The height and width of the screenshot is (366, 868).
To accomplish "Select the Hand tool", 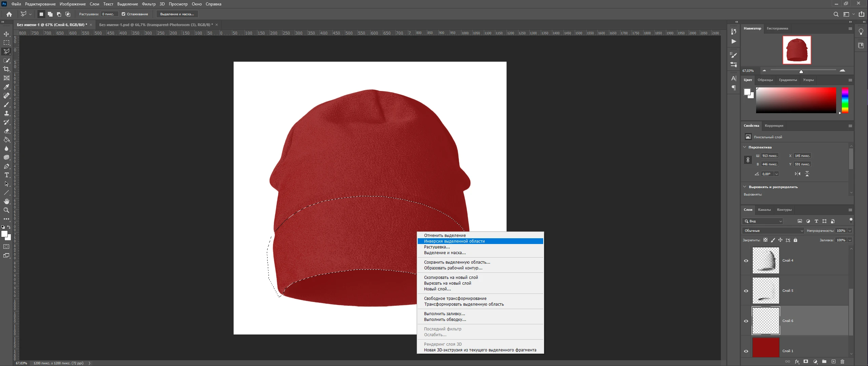I will tap(6, 201).
